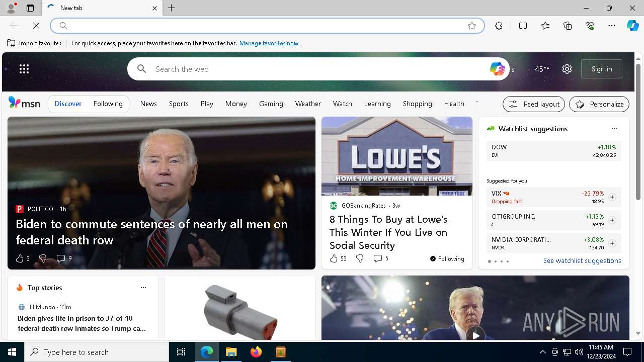The height and width of the screenshot is (362, 644).
Task: Open File Explorer from the taskbar
Action: 231,352
